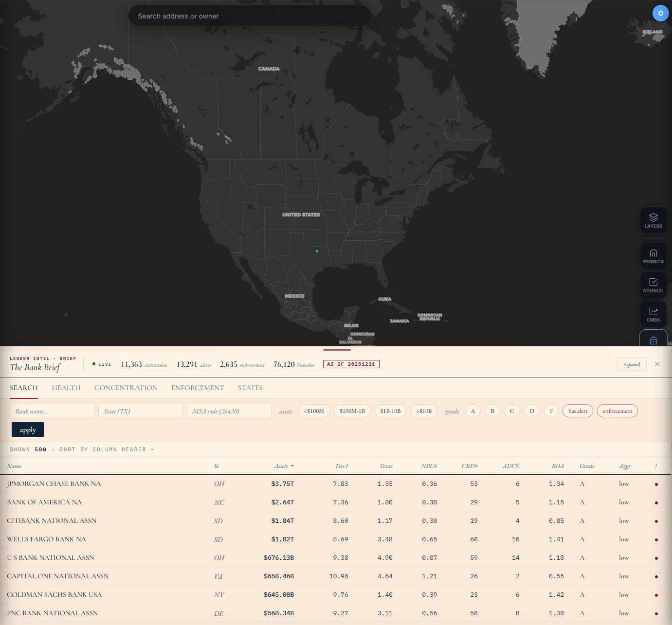672x625 pixels.
Task: Sort table by Aggr column
Action: (625, 466)
